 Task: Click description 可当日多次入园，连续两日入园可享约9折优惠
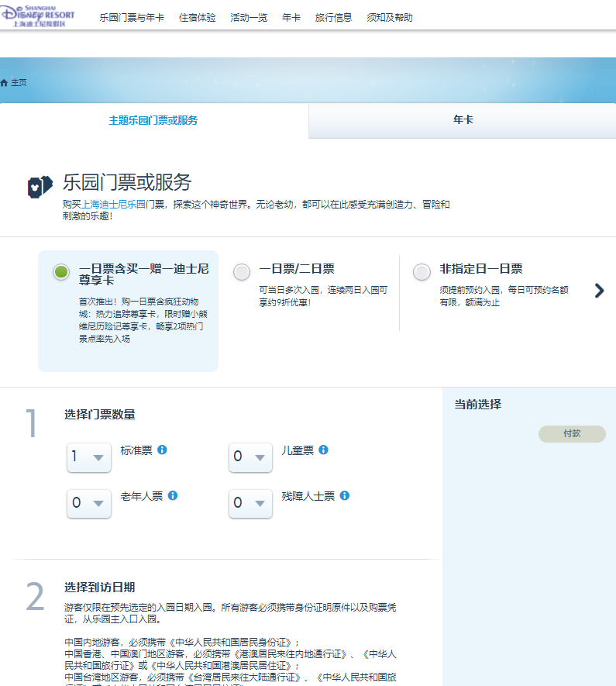[x=323, y=296]
